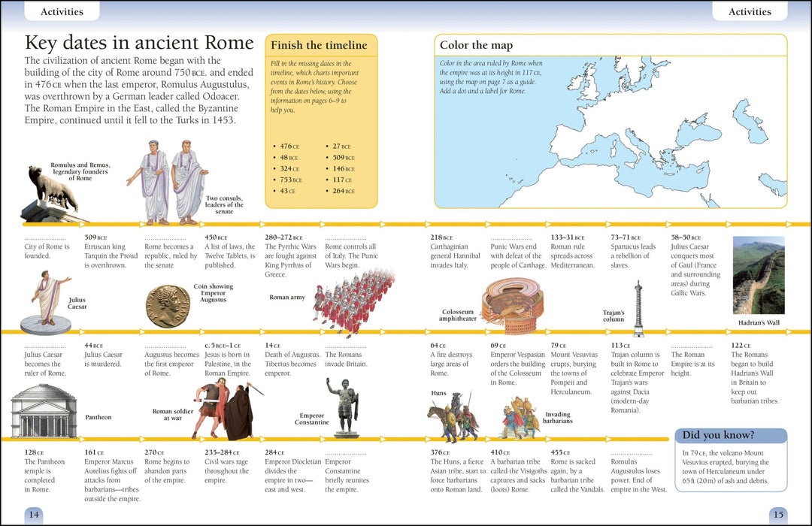Click the 128 CE Pantheon temple completed entry

tap(45, 471)
